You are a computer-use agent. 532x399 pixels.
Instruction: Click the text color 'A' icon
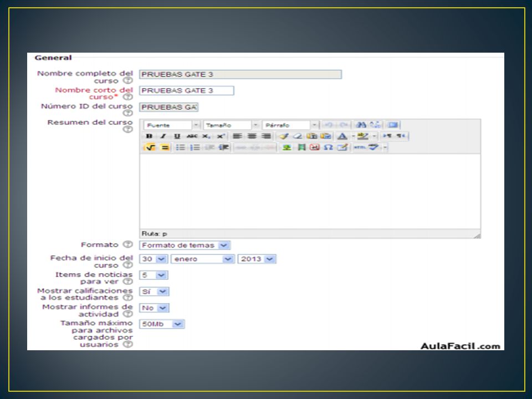pos(342,136)
